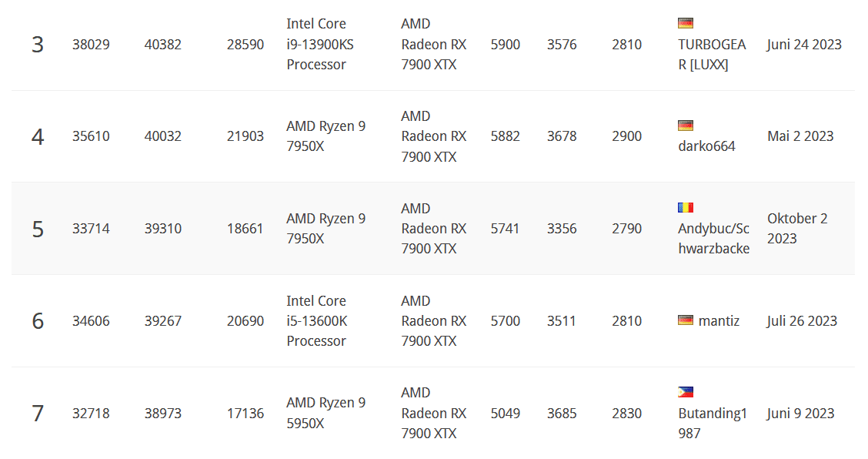Click rank 5 row number

click(x=38, y=229)
